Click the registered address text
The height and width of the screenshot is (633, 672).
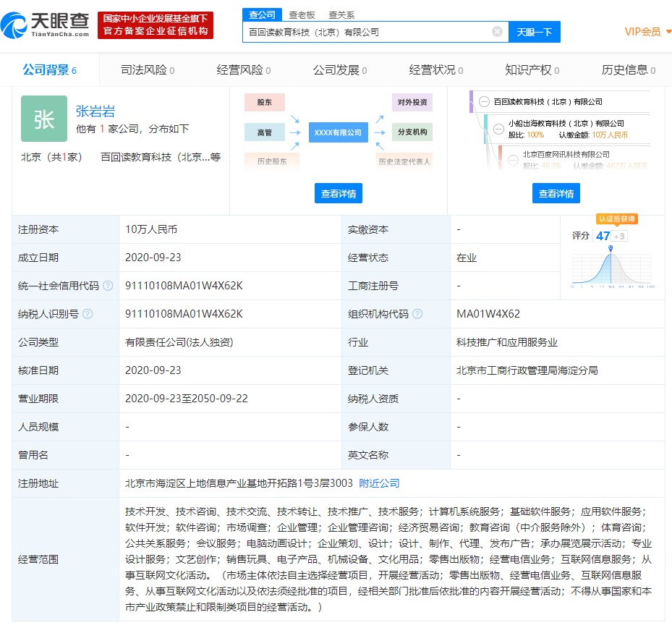(239, 483)
